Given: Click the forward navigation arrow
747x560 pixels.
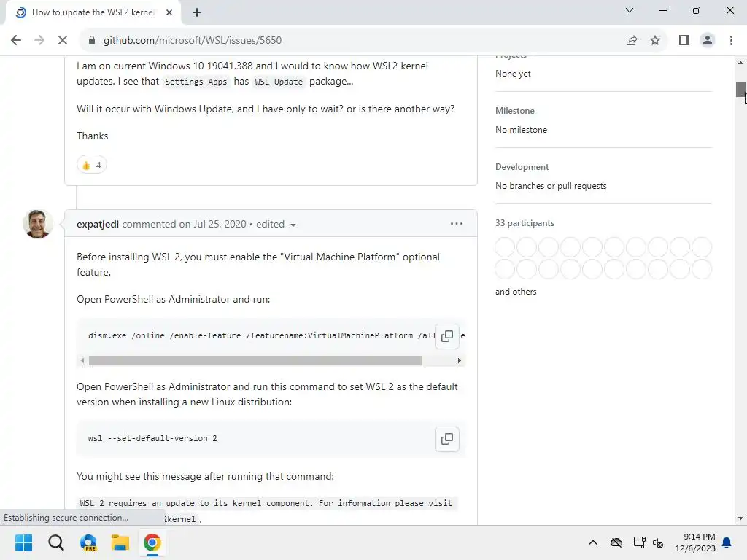Looking at the screenshot, I should point(39,41).
